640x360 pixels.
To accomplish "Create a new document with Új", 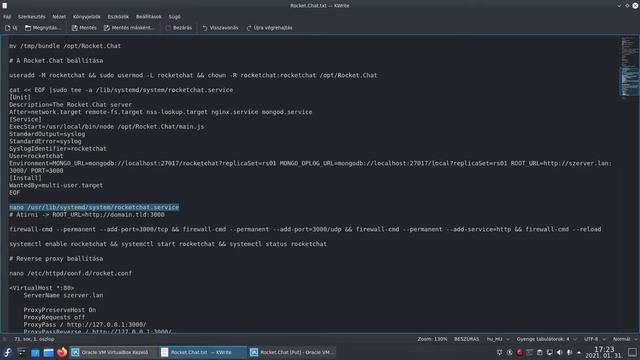I will point(11,28).
